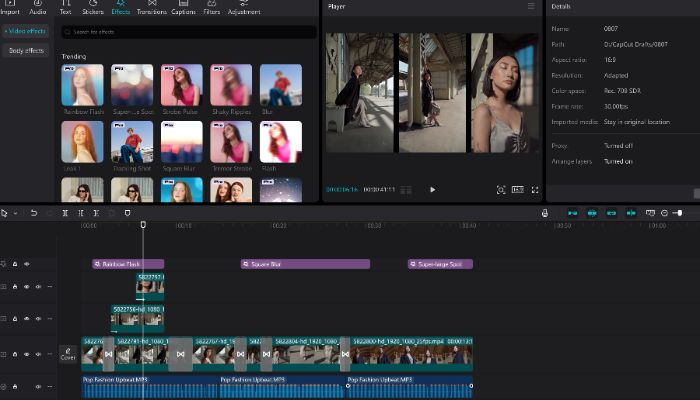Hide the effects track using its eye icon
The image size is (700, 400).
point(27,264)
